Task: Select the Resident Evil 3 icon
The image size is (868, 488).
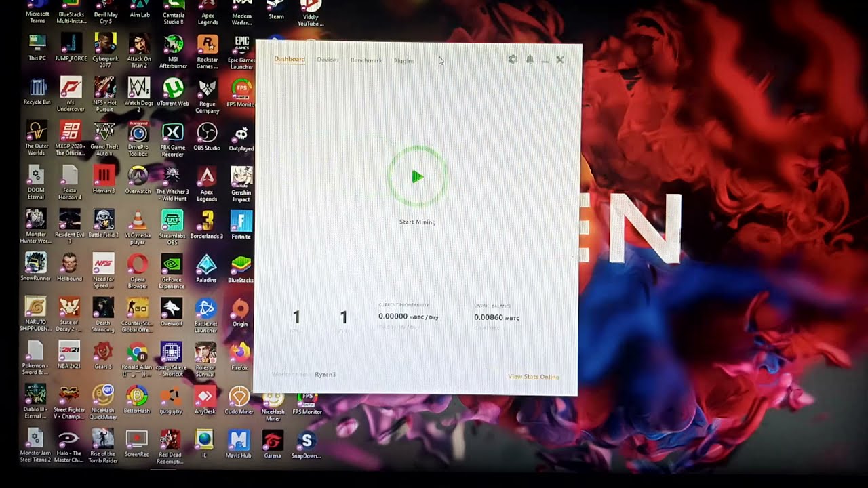Action: [x=70, y=226]
